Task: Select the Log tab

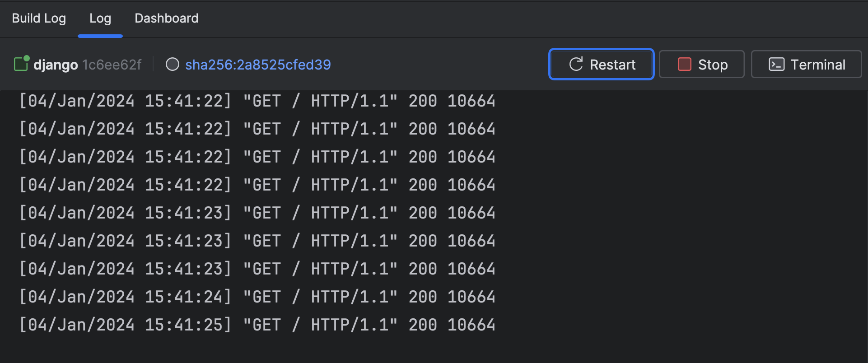Action: point(100,19)
